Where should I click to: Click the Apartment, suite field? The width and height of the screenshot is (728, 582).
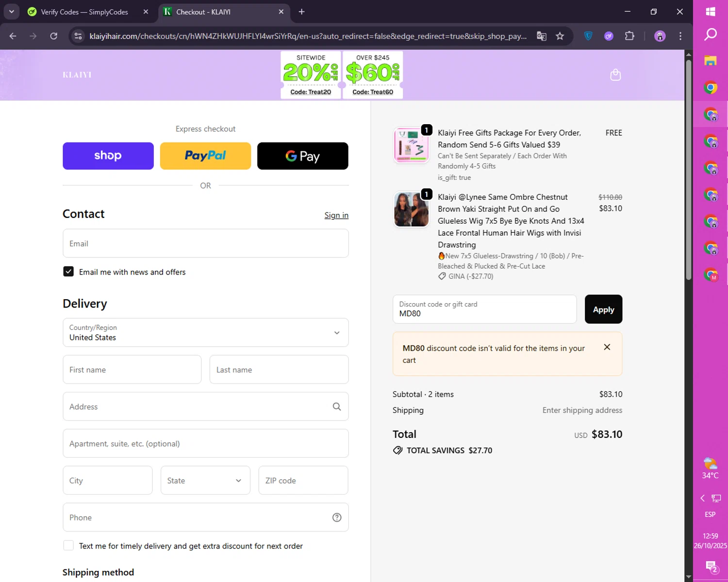pyautogui.click(x=206, y=443)
